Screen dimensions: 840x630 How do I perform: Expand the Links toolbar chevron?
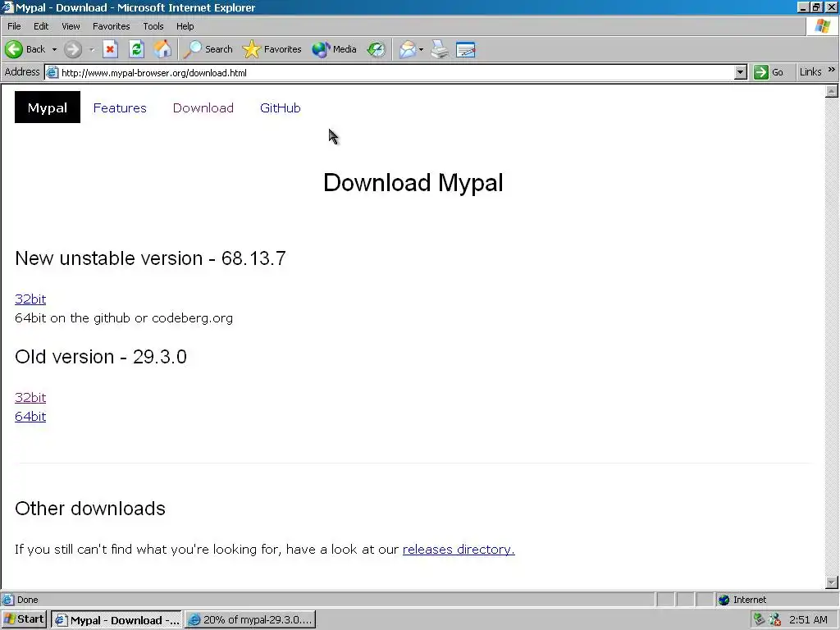pos(832,70)
